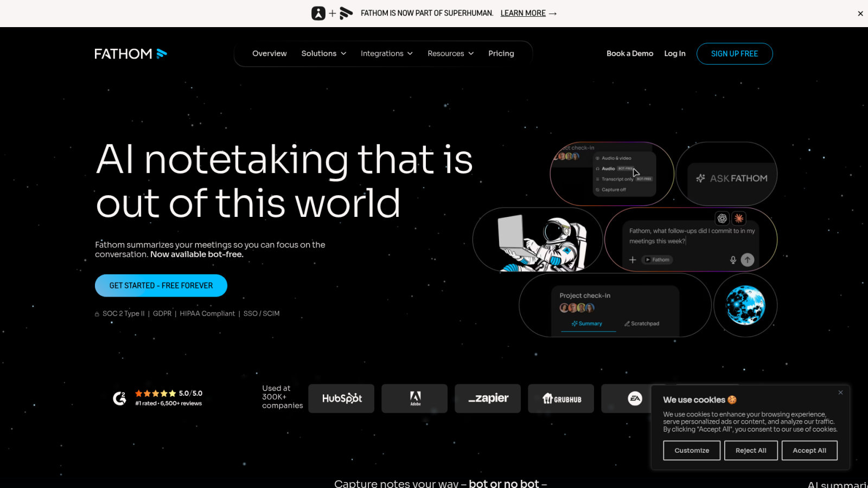Select the Audio & video capture option
The image size is (868, 488).
coord(614,158)
